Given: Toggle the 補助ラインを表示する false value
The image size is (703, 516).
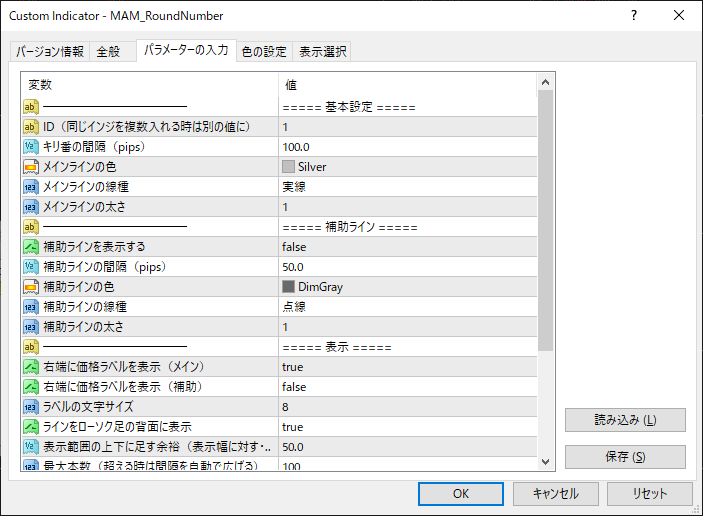Looking at the screenshot, I should 408,247.
